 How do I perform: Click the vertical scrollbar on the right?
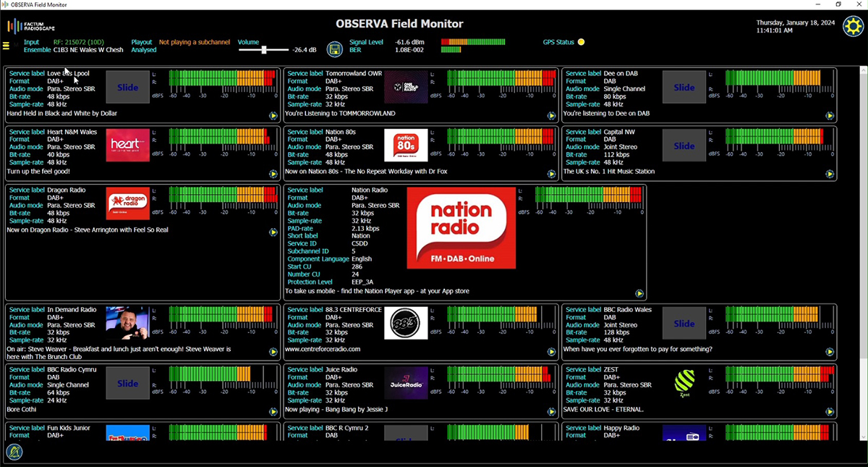863,253
